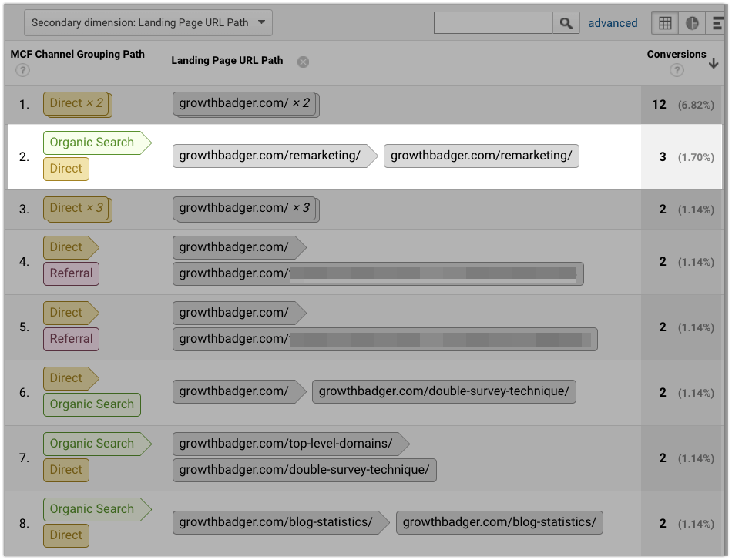Select the 'growthbadger.com/ × 2' landing page tag
Viewport: 732px width, 560px height.
click(246, 104)
